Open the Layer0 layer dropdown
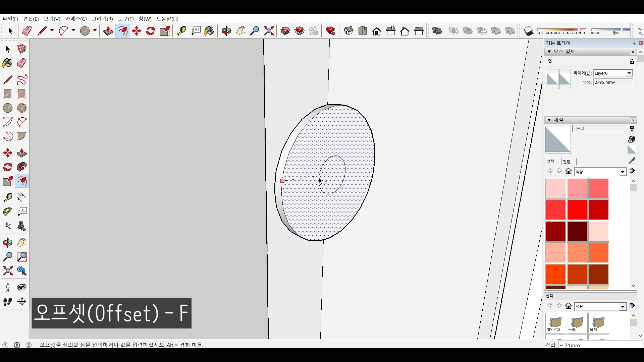The width and height of the screenshot is (644, 362). click(x=629, y=73)
